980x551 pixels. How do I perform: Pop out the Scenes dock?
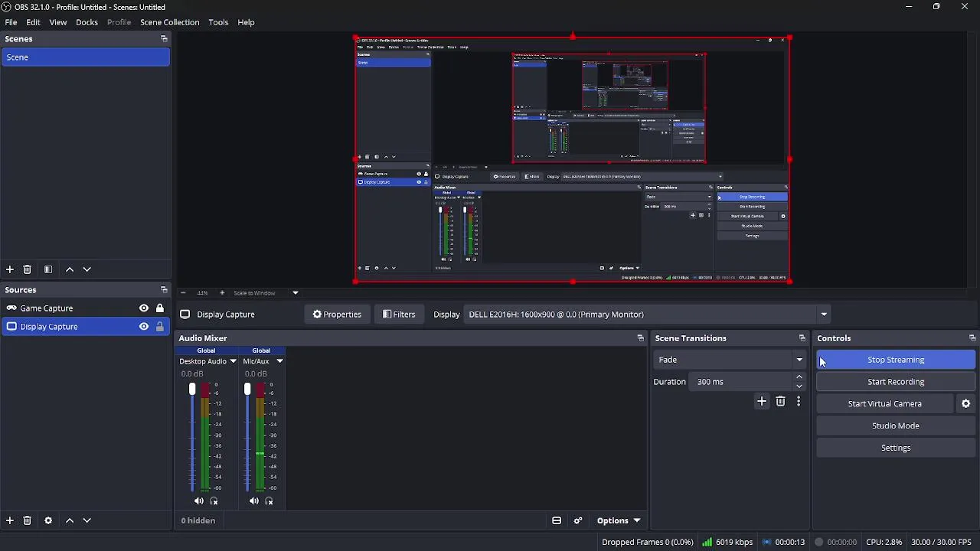164,39
